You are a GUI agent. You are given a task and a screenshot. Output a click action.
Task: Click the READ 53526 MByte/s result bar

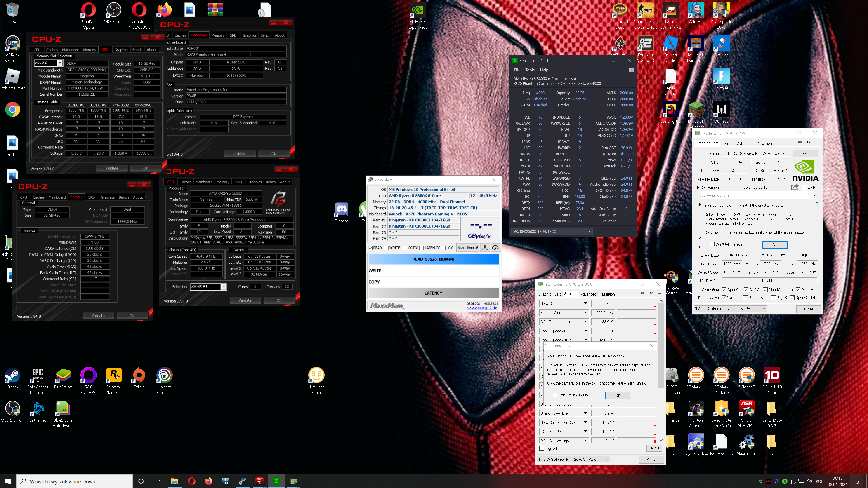pyautogui.click(x=434, y=259)
